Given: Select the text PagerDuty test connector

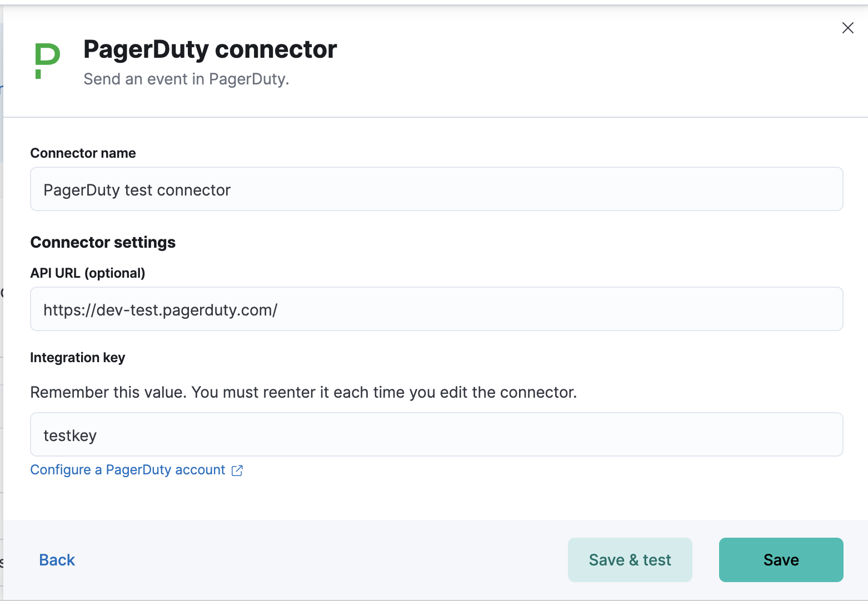Looking at the screenshot, I should [x=136, y=189].
